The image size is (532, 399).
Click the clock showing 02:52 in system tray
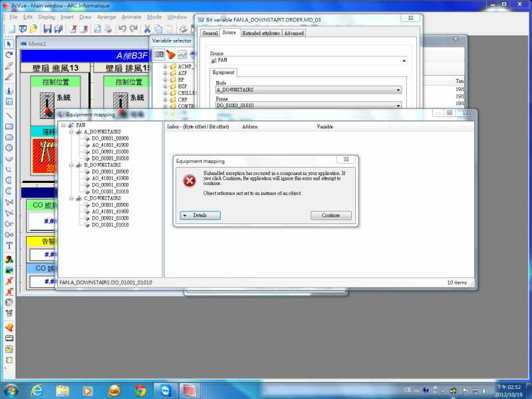[508, 391]
